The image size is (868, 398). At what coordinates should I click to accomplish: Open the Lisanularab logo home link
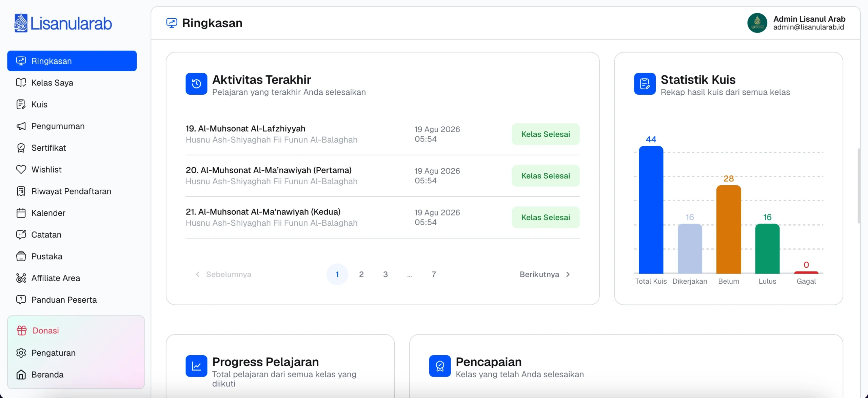[63, 23]
